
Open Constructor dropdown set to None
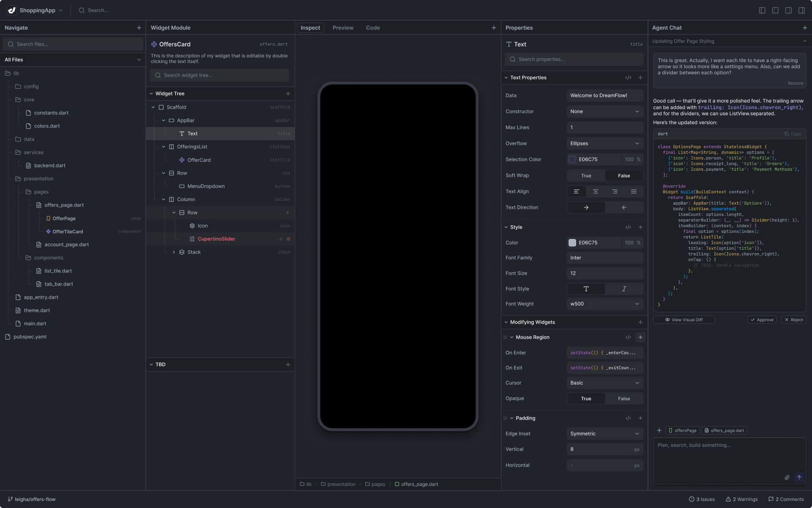click(x=605, y=111)
